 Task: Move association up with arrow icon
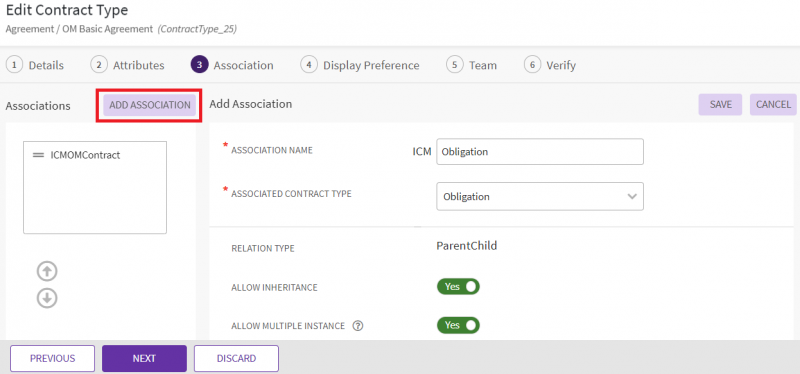point(47,271)
